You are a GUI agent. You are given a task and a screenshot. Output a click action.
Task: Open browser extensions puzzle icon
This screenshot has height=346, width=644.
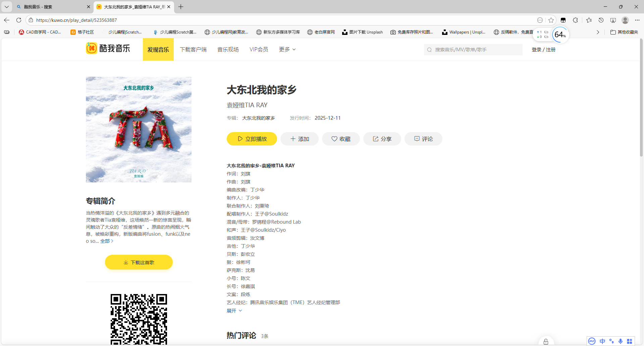tap(576, 20)
